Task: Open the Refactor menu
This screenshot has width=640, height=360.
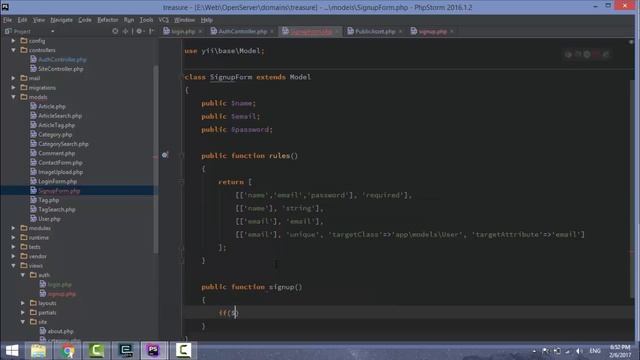Action: (x=108, y=20)
